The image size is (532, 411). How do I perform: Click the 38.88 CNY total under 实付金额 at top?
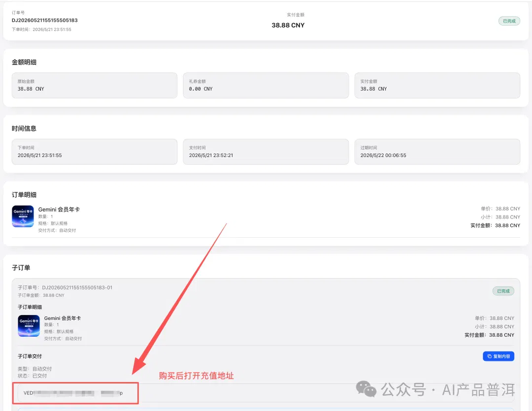288,25
